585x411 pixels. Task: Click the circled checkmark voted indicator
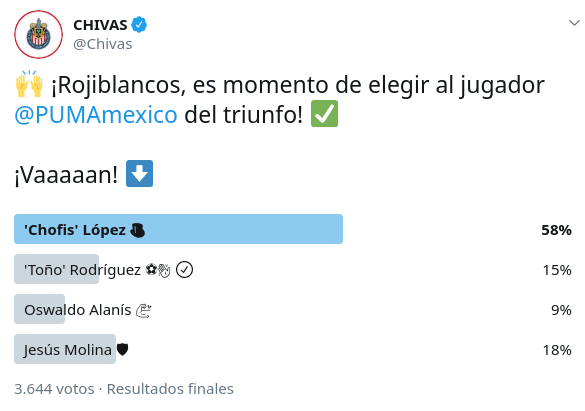(x=184, y=270)
